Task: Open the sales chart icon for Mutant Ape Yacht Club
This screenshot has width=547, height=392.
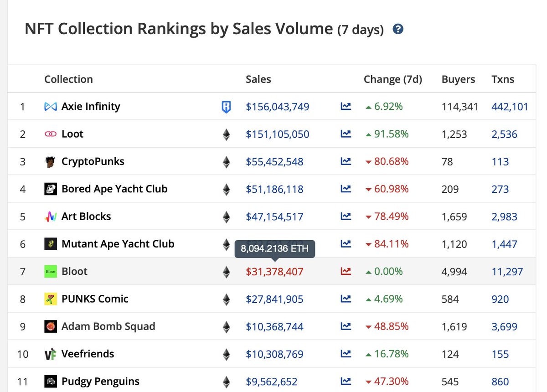Action: [x=346, y=244]
